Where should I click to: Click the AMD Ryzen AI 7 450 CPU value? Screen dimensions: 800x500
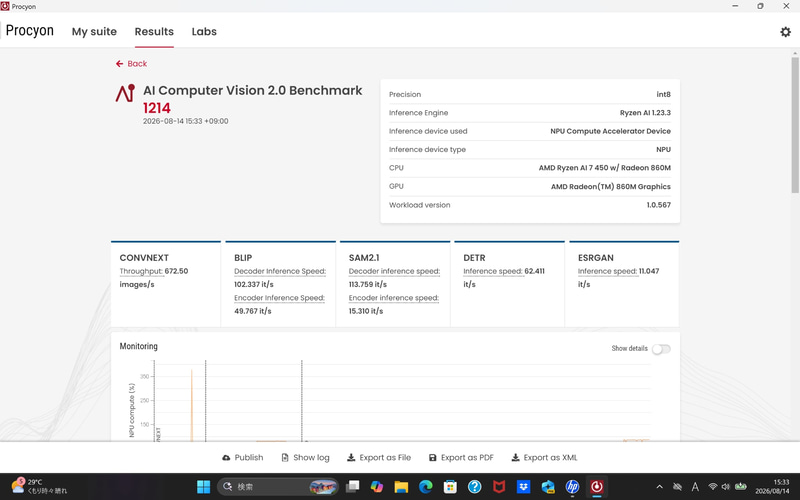click(605, 168)
